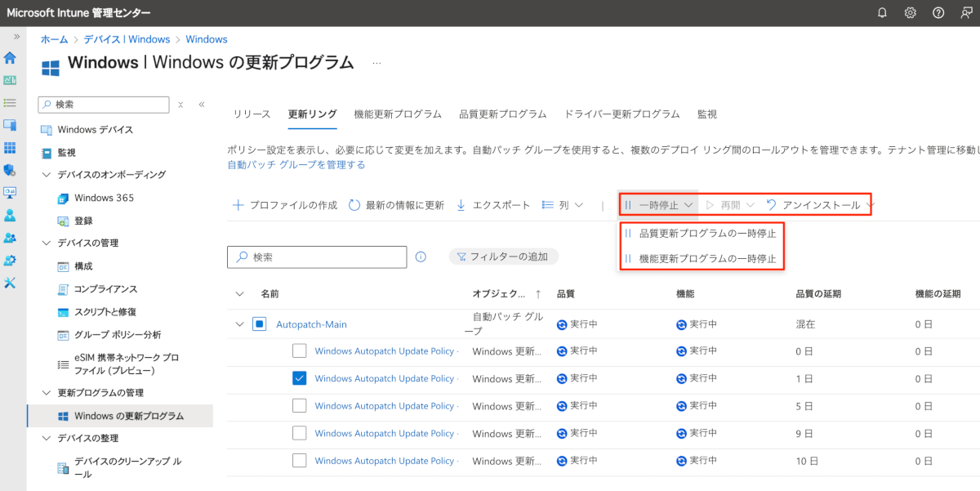Open the Groups icon in left rail
Viewport: 980px width, 491px height.
tap(10, 238)
